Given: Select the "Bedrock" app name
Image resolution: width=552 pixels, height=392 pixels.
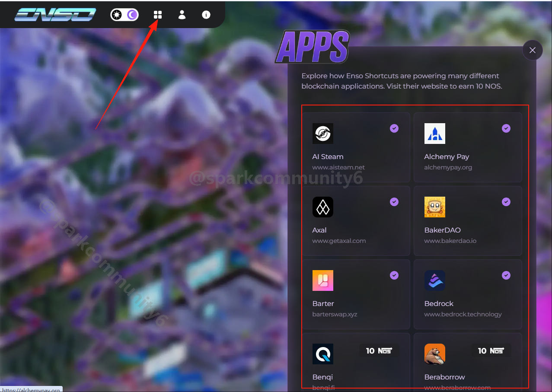Looking at the screenshot, I should [439, 303].
